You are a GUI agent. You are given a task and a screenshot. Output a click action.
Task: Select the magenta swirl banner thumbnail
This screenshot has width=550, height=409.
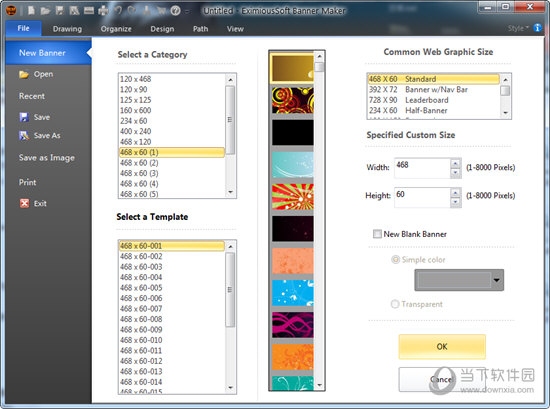tap(293, 325)
